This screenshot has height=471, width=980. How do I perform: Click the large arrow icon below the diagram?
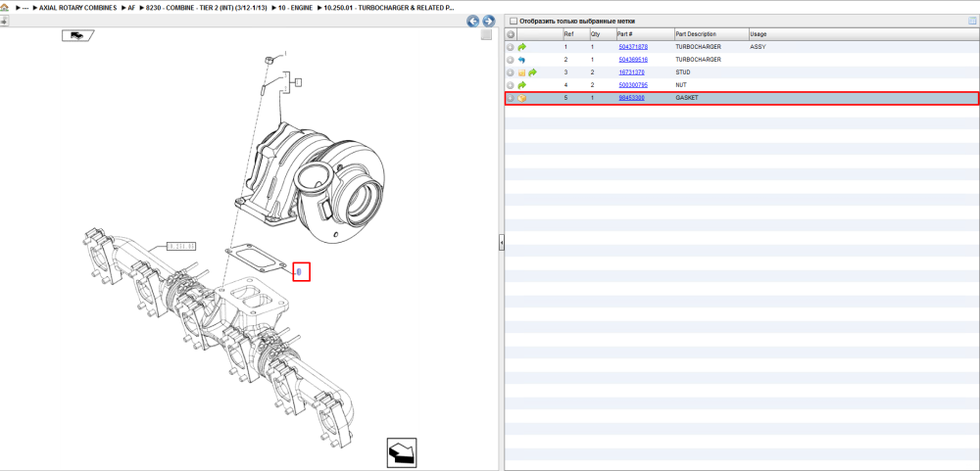pos(402,452)
